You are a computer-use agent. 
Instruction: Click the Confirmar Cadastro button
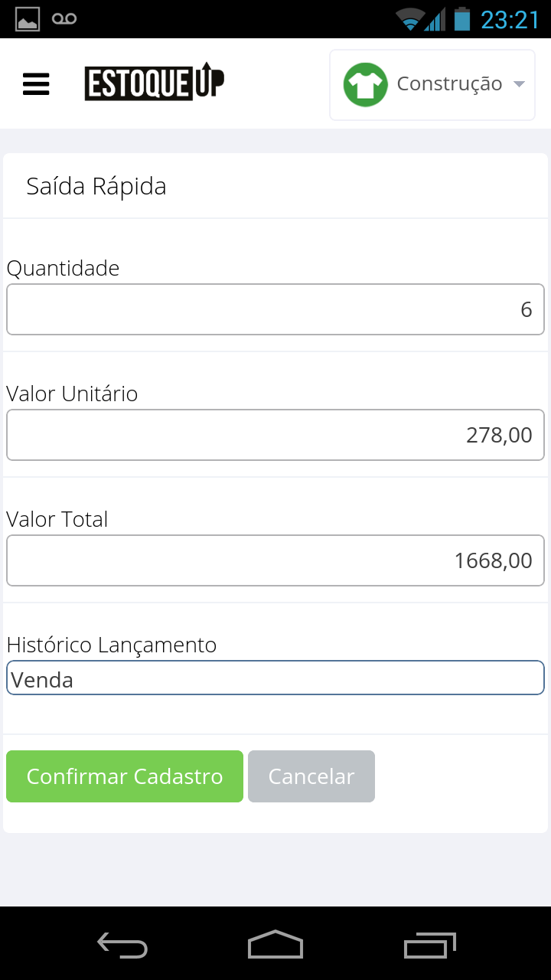[x=125, y=776]
